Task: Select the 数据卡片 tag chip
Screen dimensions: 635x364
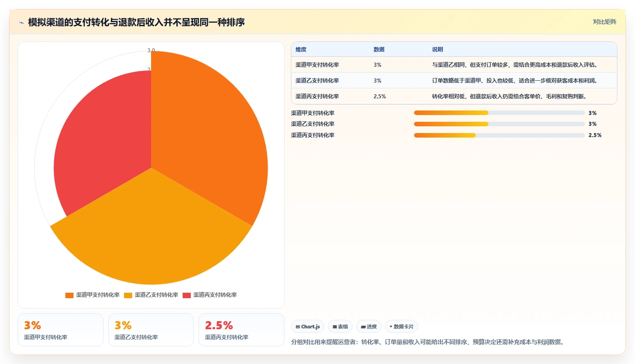Action: [402, 327]
